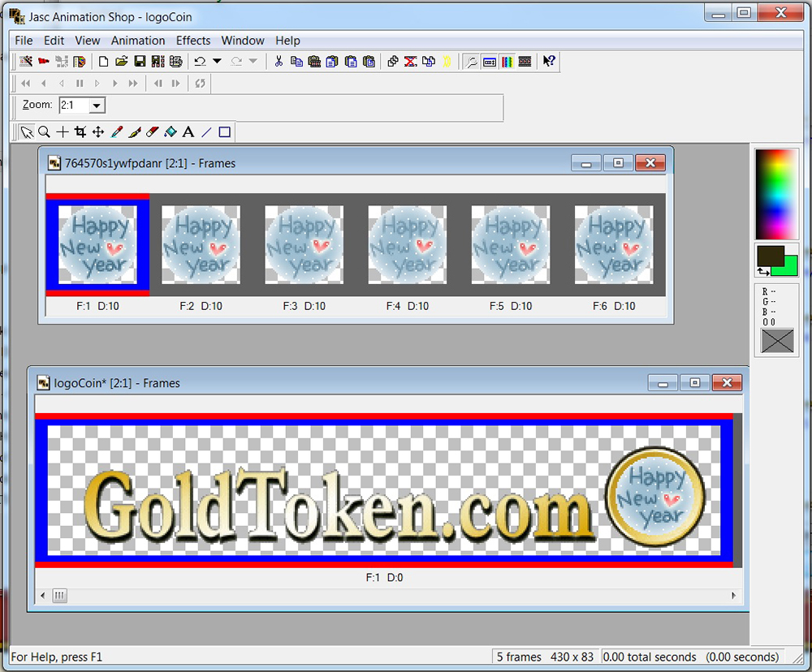Screen dimensions: 812x672
Task: Select the Text tool
Action: tap(188, 132)
